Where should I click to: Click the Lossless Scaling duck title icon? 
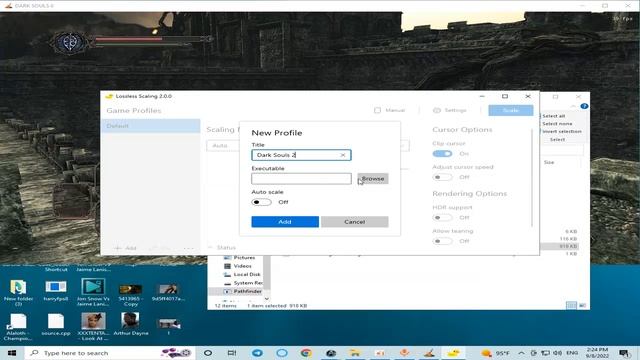click(x=109, y=96)
